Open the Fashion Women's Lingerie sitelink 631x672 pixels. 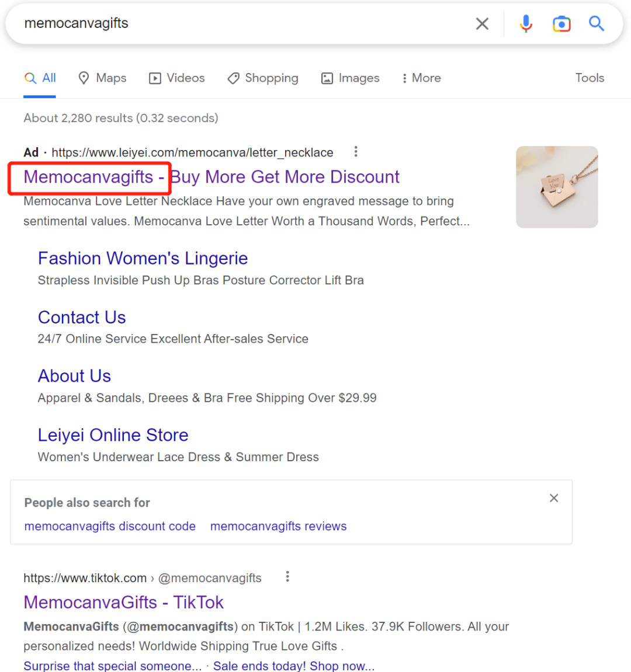143,258
